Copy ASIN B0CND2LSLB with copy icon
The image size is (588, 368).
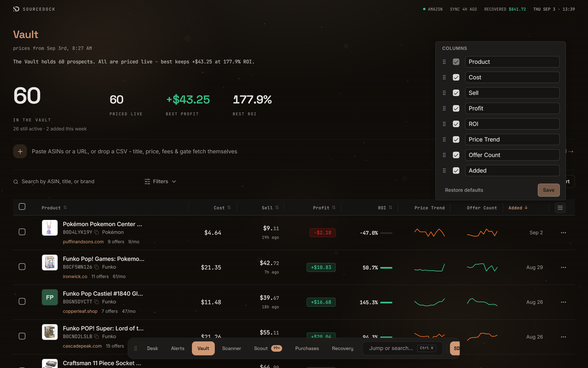(96, 337)
